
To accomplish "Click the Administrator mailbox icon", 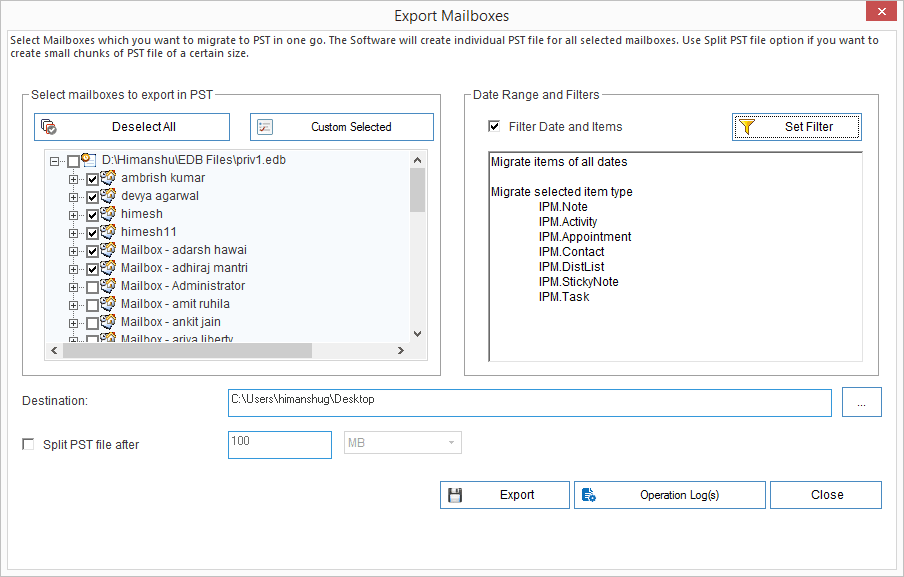I will tap(108, 285).
